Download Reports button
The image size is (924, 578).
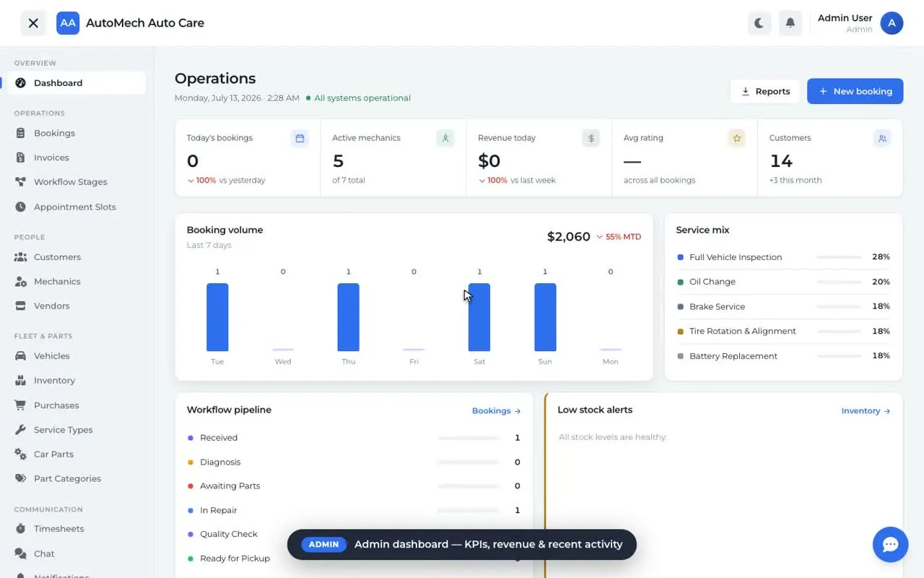click(x=765, y=91)
